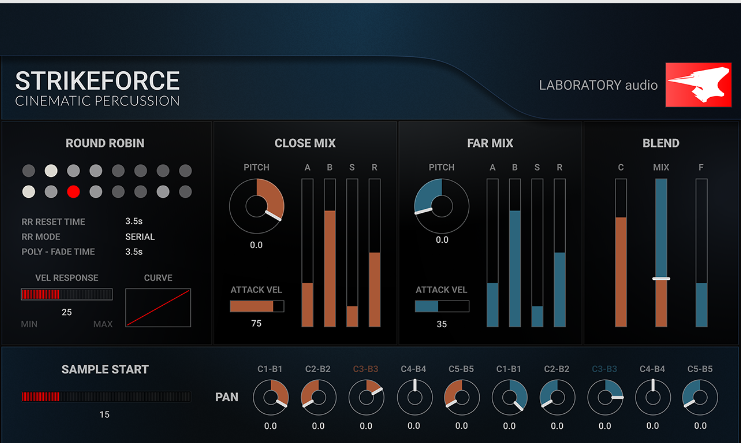This screenshot has height=443, width=741.
Task: Click the second C4-B4 pan knob
Action: tap(653, 397)
